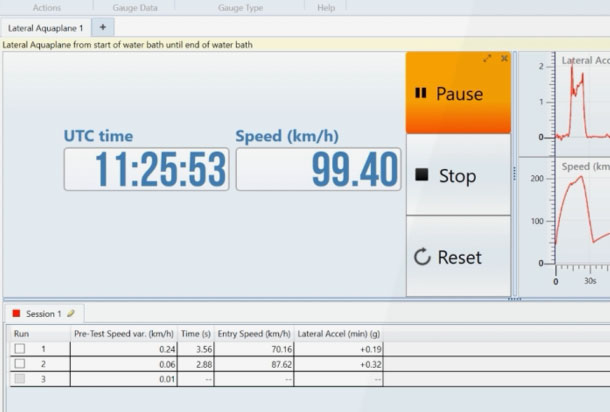Reset the test with the Reset button
The width and height of the screenshot is (610, 412).
458,258
